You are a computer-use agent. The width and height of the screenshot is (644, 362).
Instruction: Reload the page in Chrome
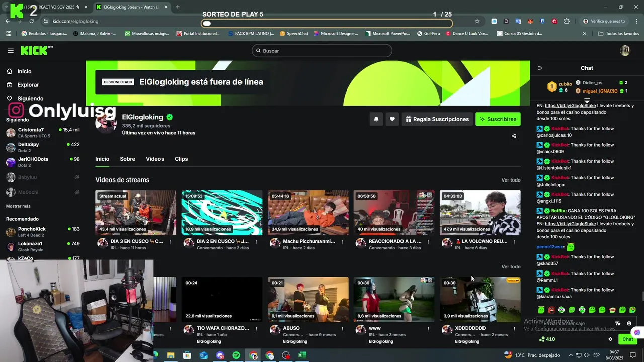32,21
